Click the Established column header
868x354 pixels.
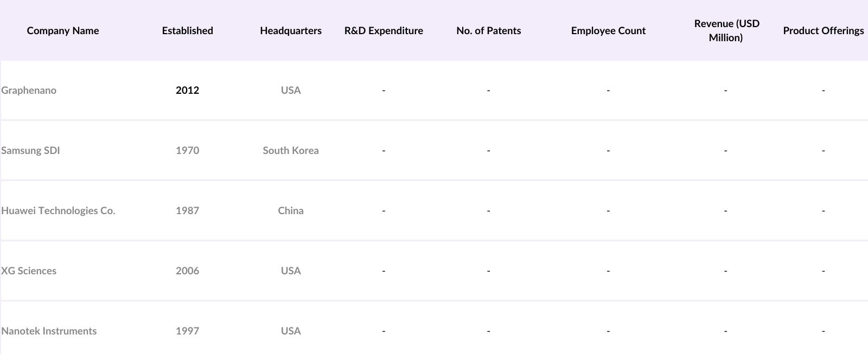(187, 30)
